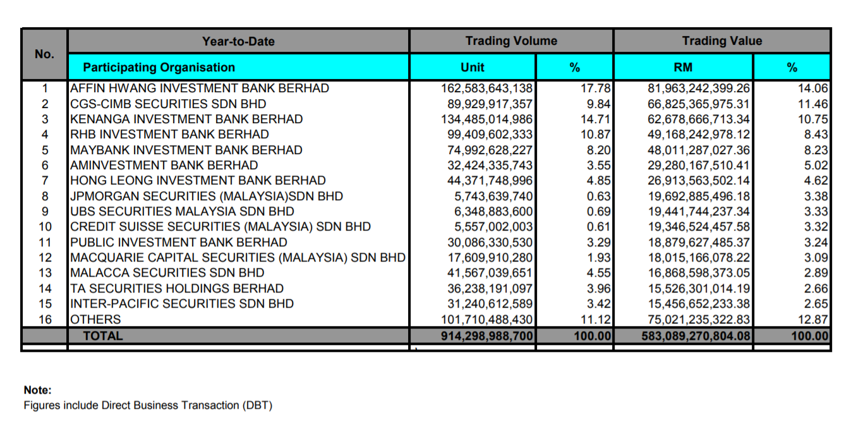Select volume unit 99,409,602,333
Image resolution: width=868 pixels, height=422 pixels.
click(490, 135)
